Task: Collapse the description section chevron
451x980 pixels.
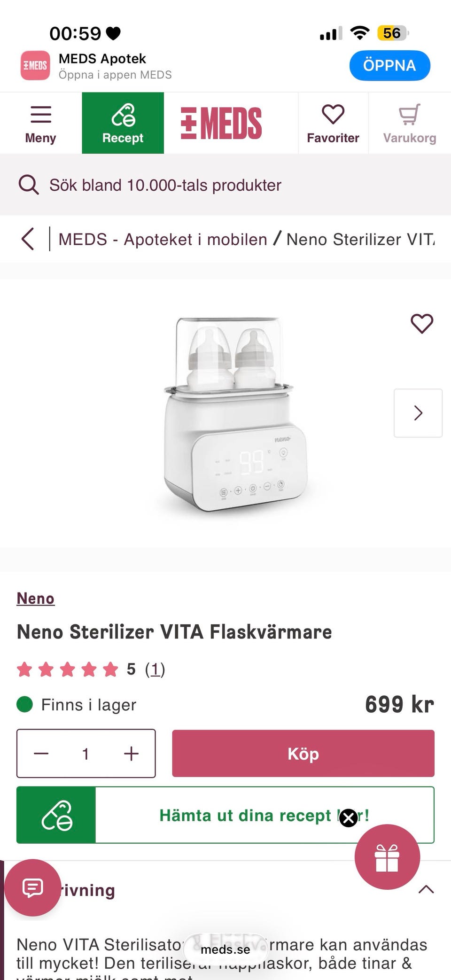Action: (x=426, y=889)
